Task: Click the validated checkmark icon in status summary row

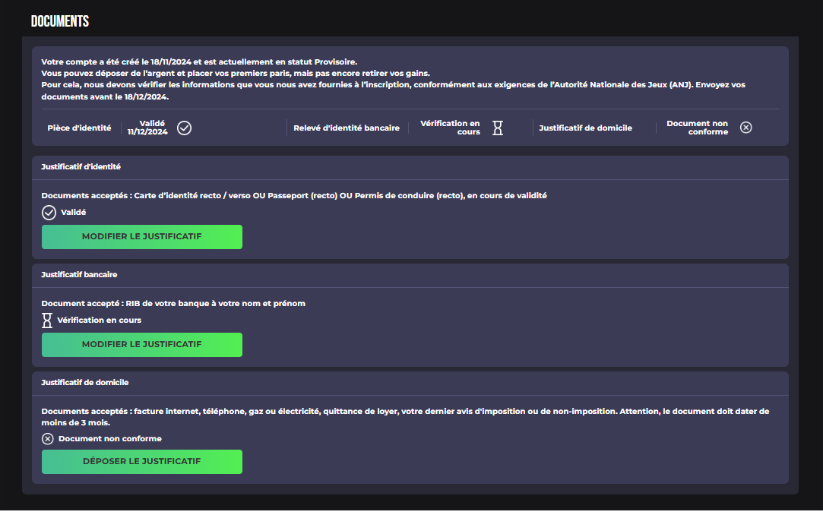Action: point(184,127)
